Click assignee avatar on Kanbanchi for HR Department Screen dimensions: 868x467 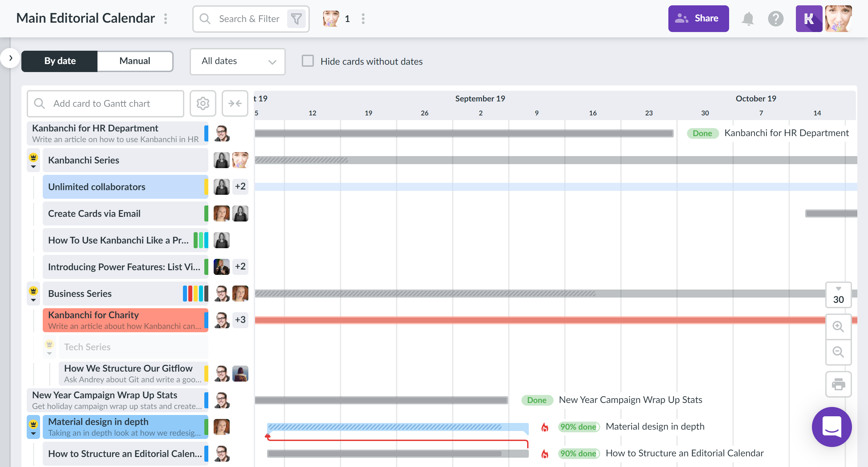coord(222,133)
